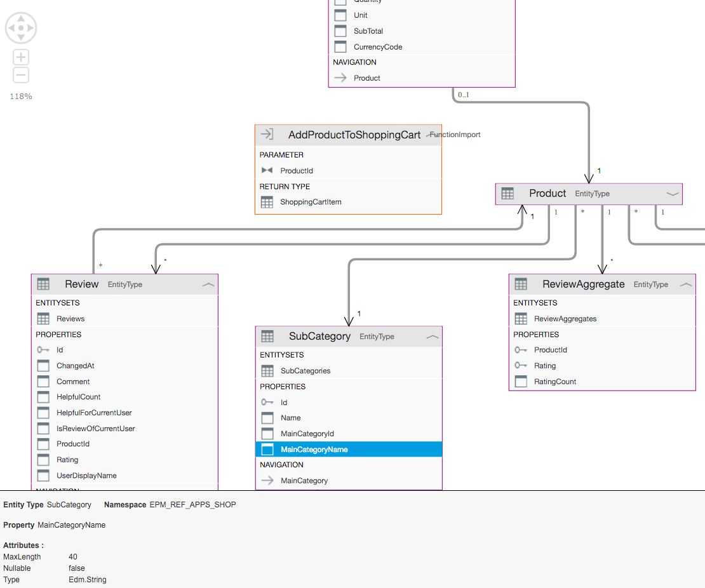This screenshot has width=705, height=588.
Task: Collapse the AddProductToShoppingCart function import box
Action: pos(432,135)
